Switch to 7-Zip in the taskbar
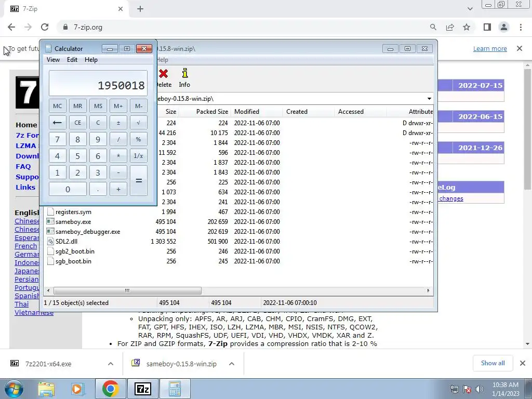 point(142,389)
